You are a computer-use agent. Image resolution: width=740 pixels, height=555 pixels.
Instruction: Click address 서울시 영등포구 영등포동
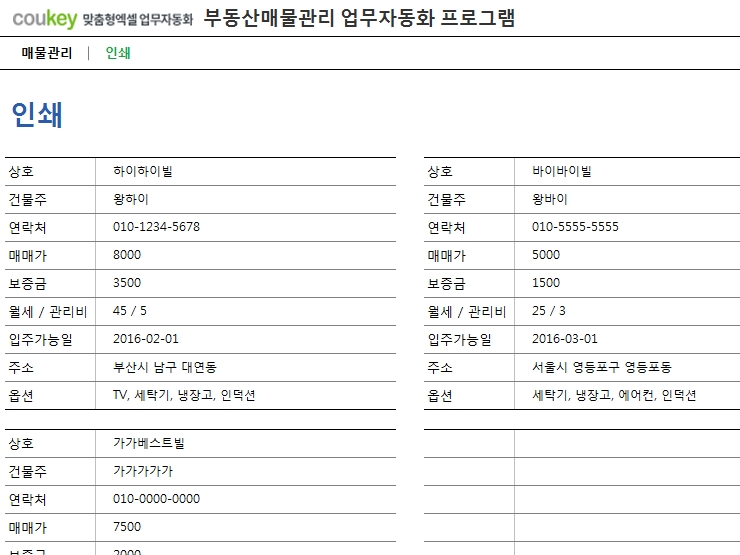(x=602, y=367)
